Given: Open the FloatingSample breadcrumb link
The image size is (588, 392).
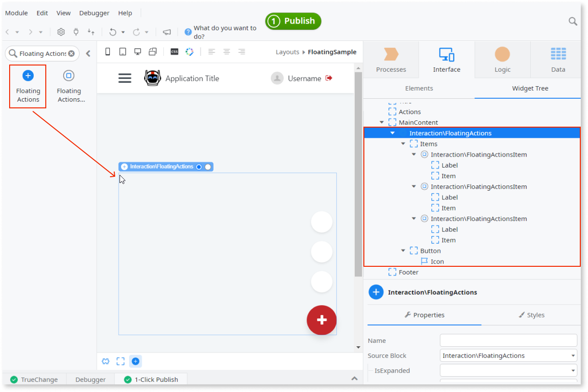Looking at the screenshot, I should click(333, 52).
